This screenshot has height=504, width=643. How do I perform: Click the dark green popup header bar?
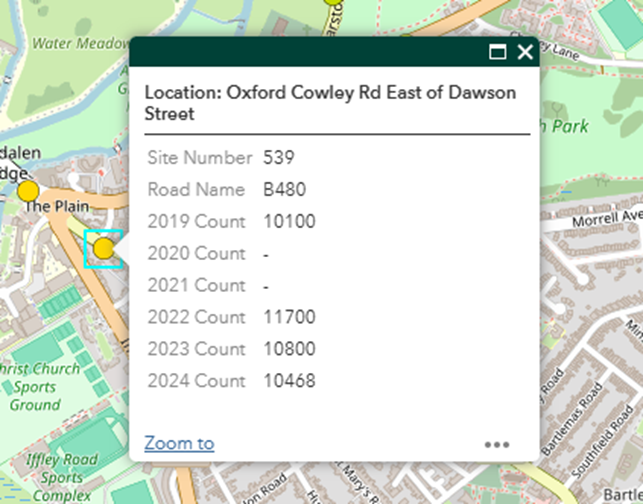300,53
